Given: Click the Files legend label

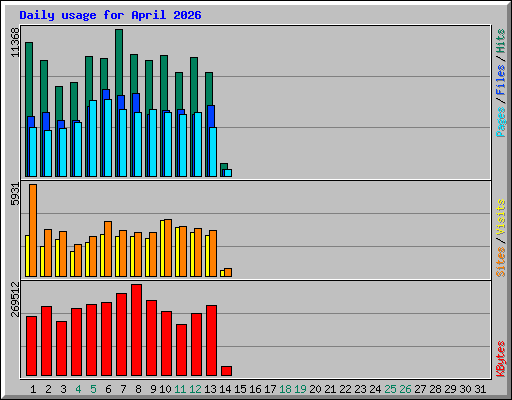Looking at the screenshot, I should (x=500, y=80).
